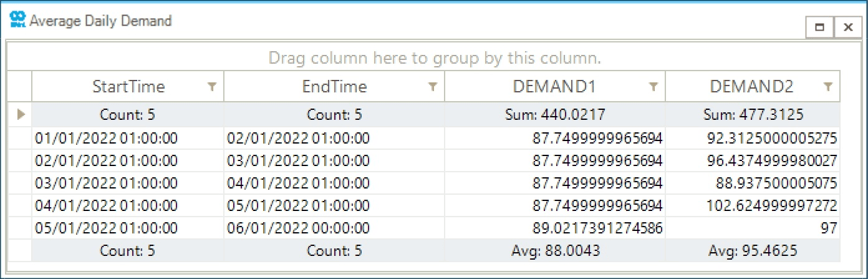Close the Average Daily Demand window
This screenshot has height=279, width=868.
pos(847,27)
